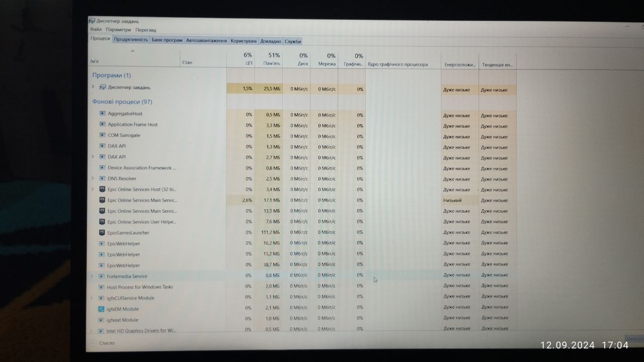
Task: Expand the DNS Resolver process group
Action: coord(93,178)
